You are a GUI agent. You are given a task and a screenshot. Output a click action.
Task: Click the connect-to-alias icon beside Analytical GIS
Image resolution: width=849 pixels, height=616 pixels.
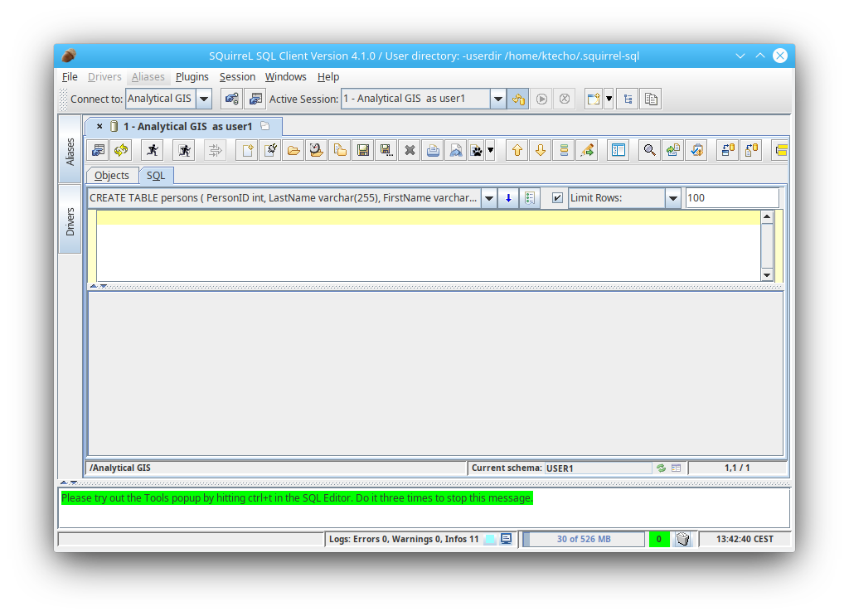[x=232, y=99]
